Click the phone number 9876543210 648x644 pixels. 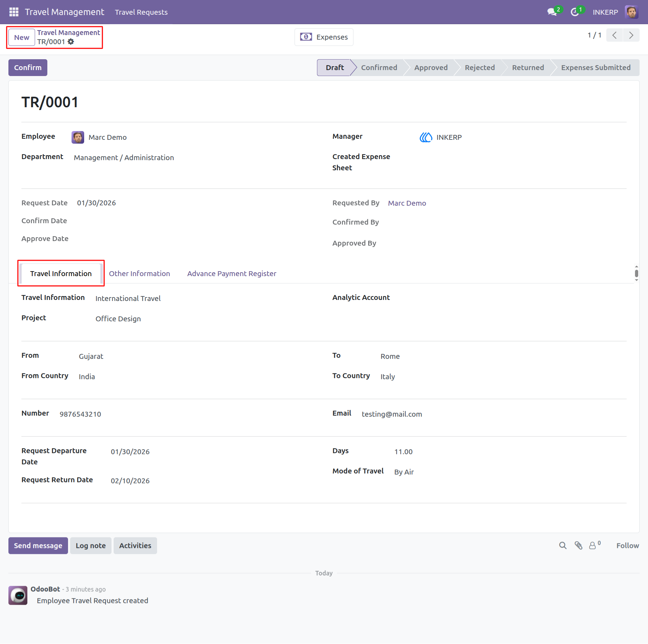pyautogui.click(x=80, y=414)
